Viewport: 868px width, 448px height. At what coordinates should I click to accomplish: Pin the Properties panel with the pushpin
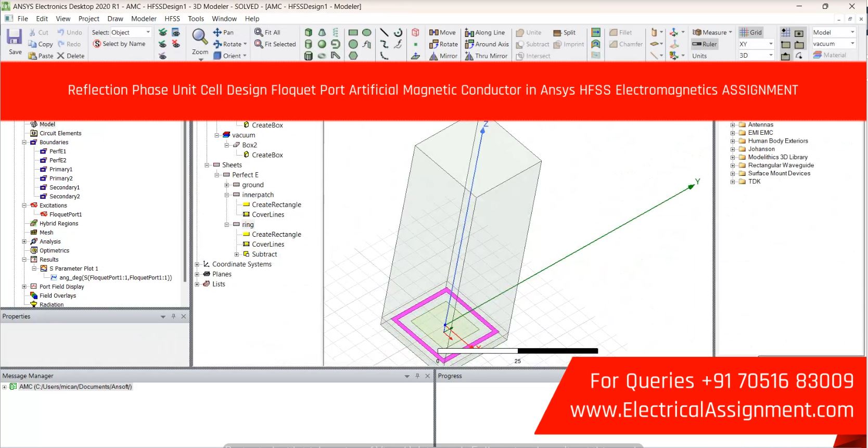(x=173, y=316)
